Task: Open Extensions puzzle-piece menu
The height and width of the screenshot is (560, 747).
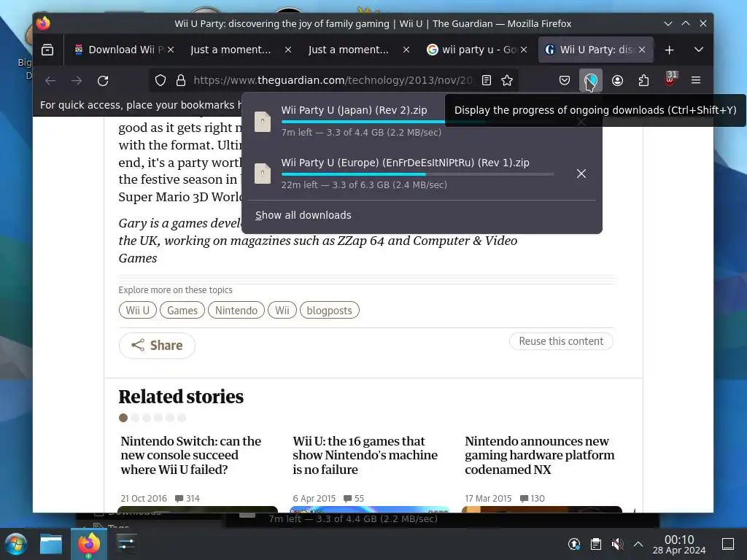Action: [643, 80]
